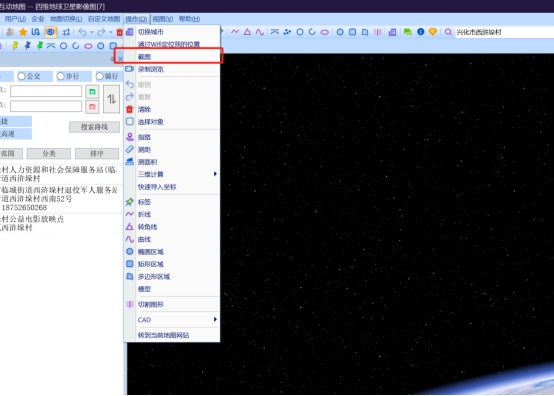Click the crop screenshot icon in toolbar
The image size is (554, 396).
pos(66,32)
